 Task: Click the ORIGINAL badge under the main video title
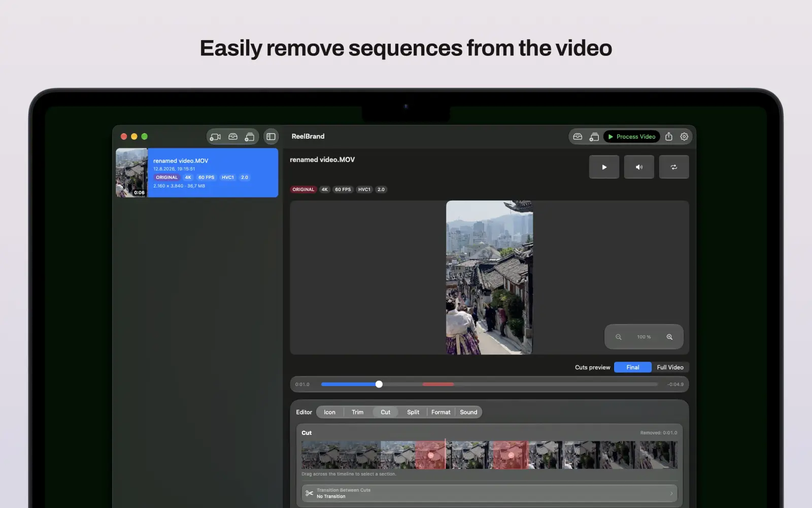coord(303,189)
